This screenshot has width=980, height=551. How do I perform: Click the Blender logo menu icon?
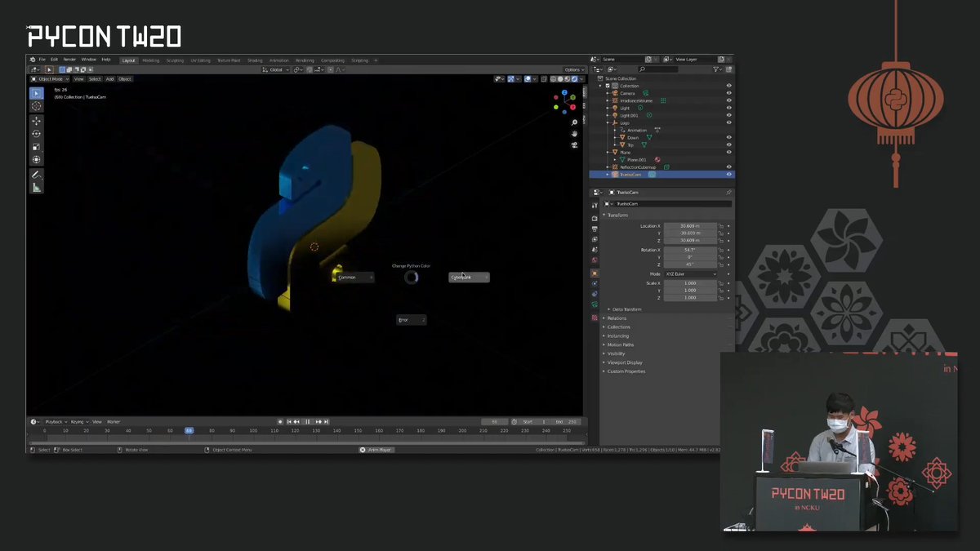(x=33, y=60)
